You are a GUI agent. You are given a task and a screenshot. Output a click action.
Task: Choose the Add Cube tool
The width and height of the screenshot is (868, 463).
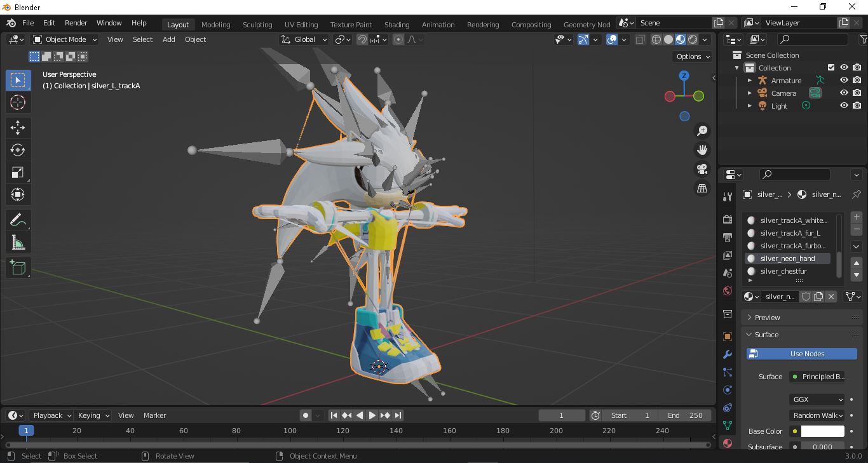click(x=18, y=268)
